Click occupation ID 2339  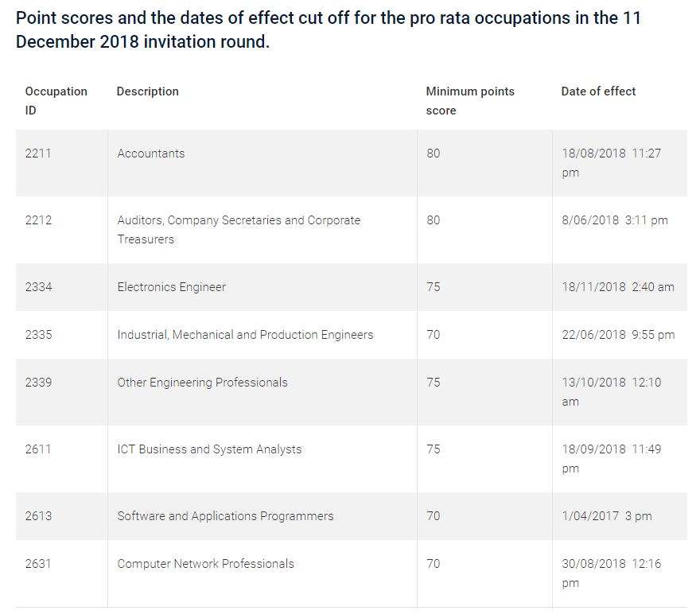point(38,383)
